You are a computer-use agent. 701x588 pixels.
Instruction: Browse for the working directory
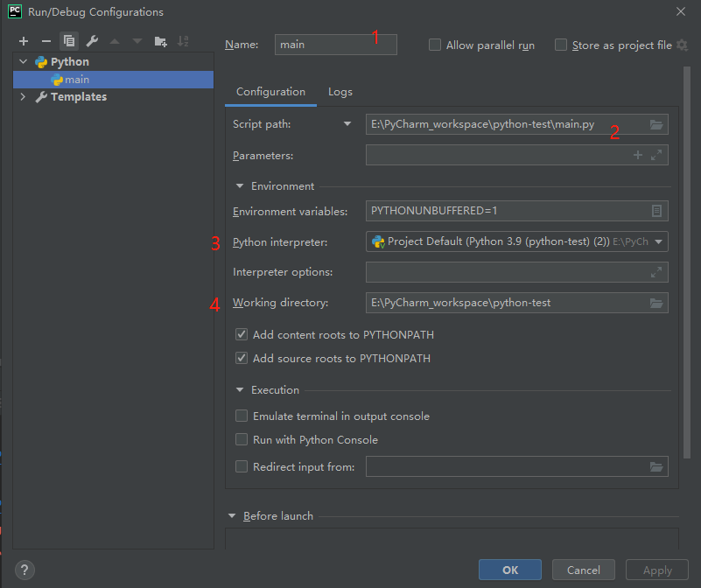pos(656,304)
